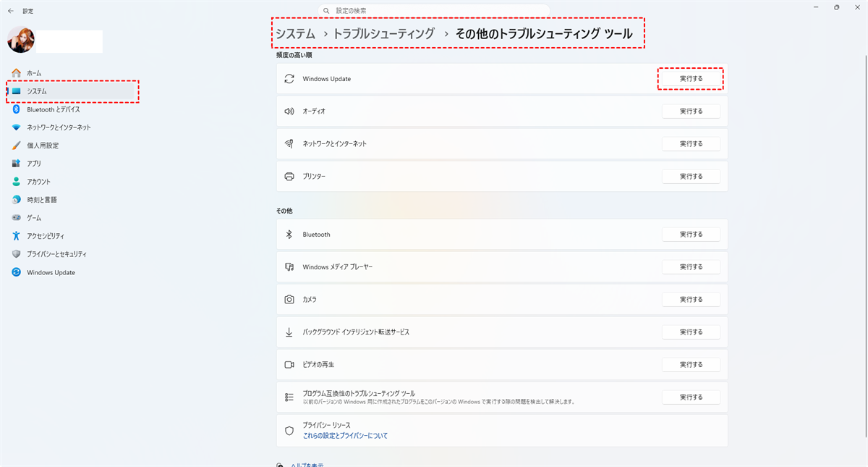868x467 pixels.
Task: Open Windows Update in the sidebar
Action: [x=51, y=272]
